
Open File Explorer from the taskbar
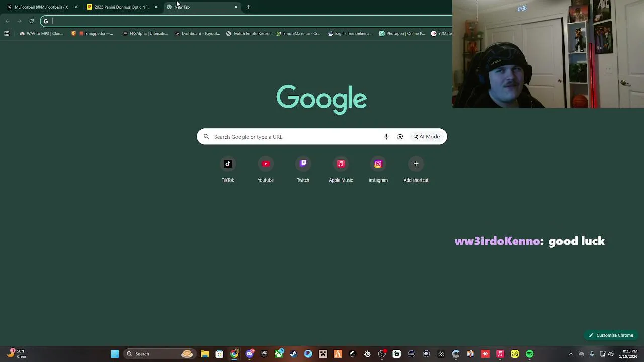(x=205, y=354)
